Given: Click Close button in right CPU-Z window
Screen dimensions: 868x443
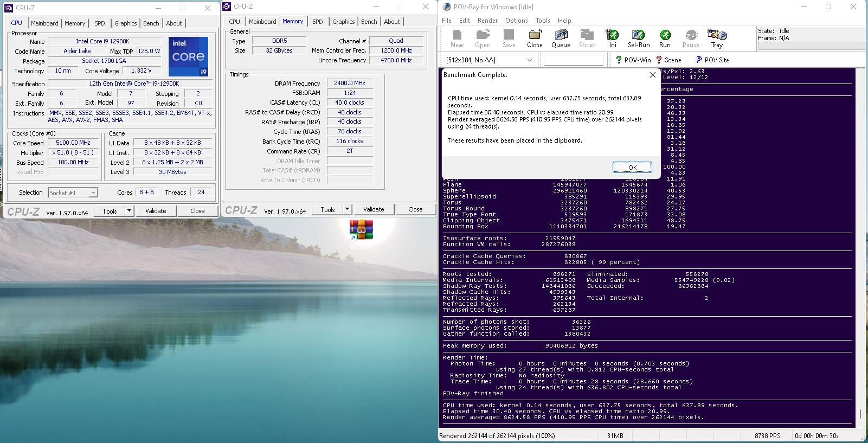Looking at the screenshot, I should tap(415, 209).
